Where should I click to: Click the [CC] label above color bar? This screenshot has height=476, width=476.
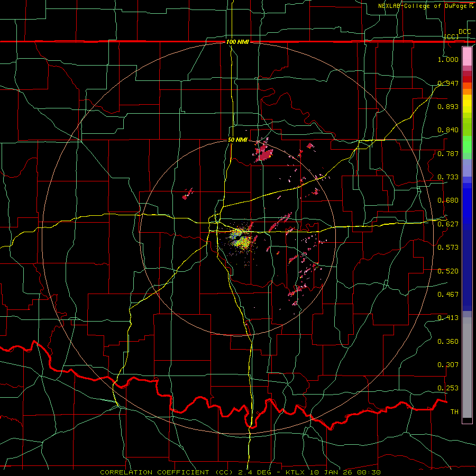point(452,36)
